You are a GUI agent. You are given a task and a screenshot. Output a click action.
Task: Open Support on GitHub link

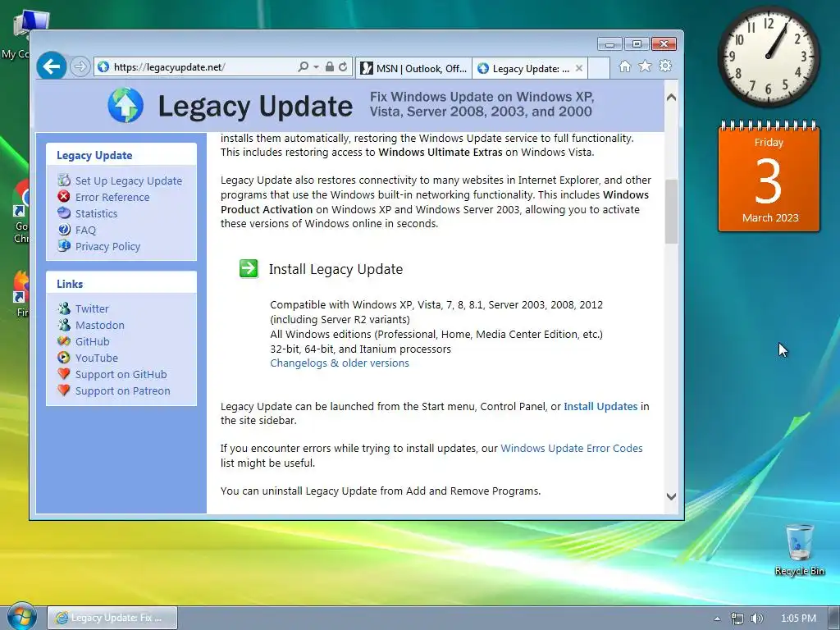(x=121, y=374)
